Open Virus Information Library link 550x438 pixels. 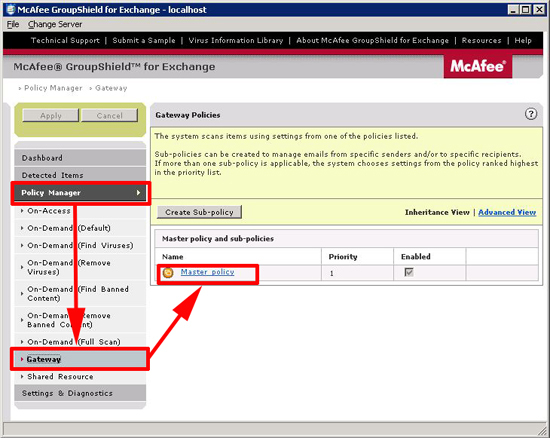(236, 40)
